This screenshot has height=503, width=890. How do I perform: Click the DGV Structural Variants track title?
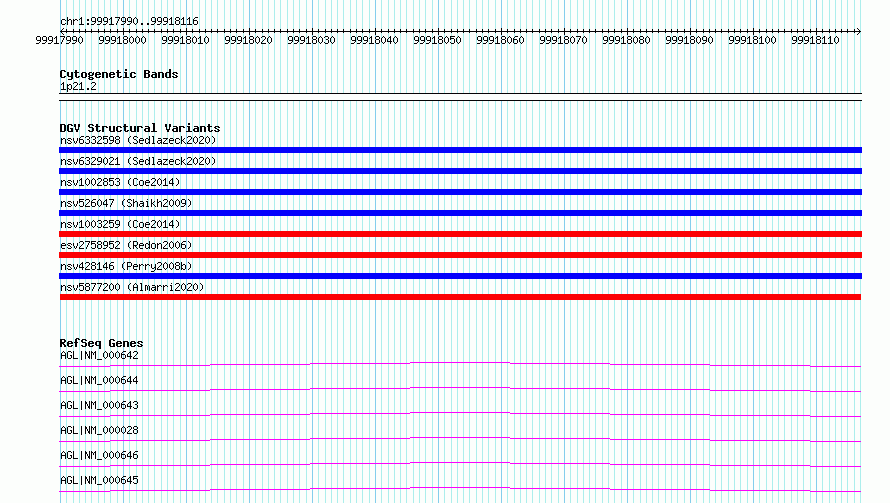[140, 128]
